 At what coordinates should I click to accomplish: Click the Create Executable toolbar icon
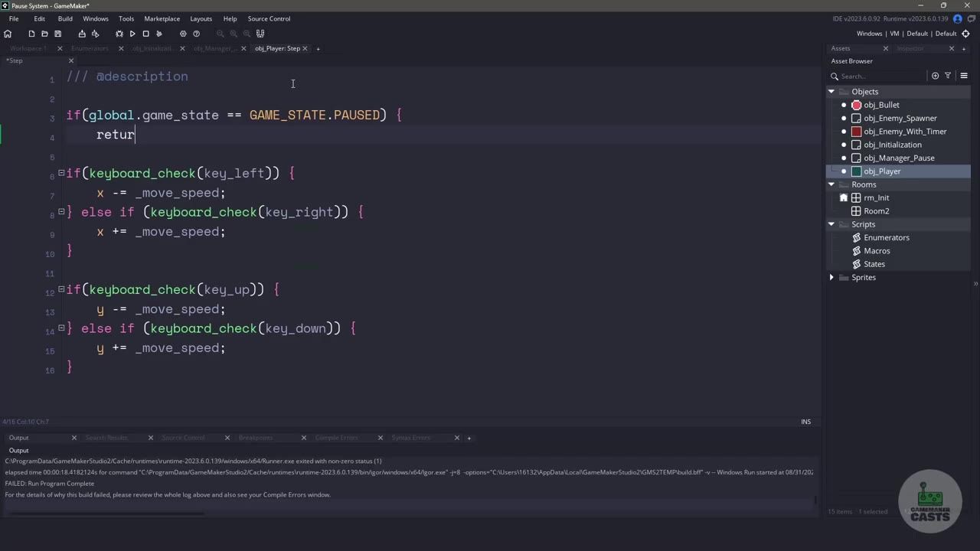click(x=82, y=34)
